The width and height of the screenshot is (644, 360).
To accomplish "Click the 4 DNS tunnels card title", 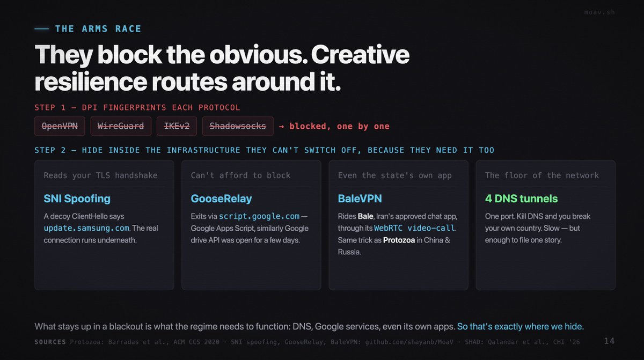I will (x=521, y=199).
